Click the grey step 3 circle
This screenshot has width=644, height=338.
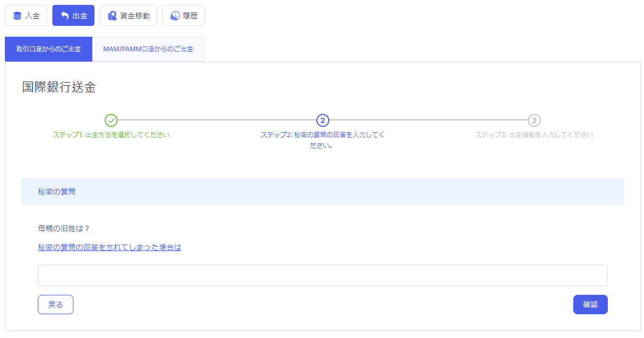point(534,120)
